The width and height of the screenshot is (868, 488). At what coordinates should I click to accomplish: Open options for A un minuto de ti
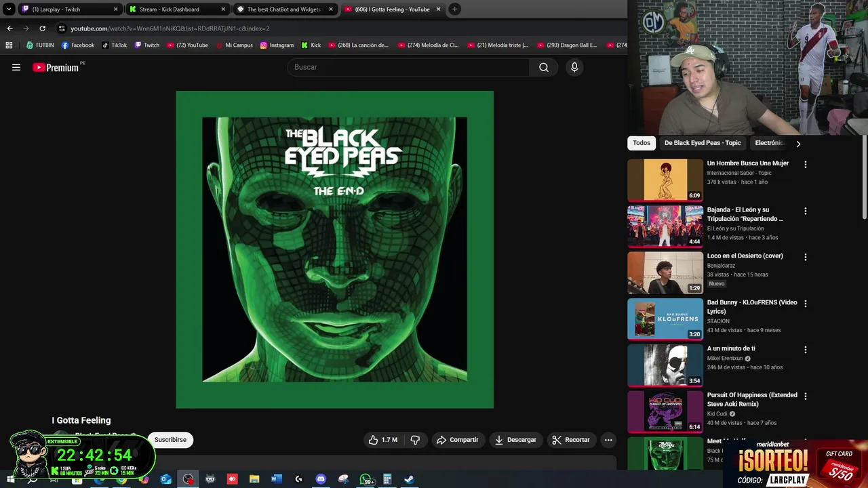pyautogui.click(x=806, y=350)
